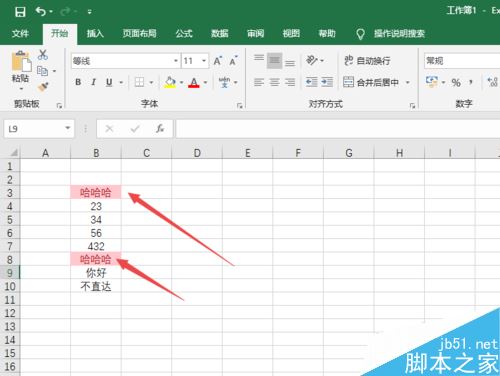Open the 页面布局 tab
Viewport: 500px width, 376px height.
coord(139,33)
